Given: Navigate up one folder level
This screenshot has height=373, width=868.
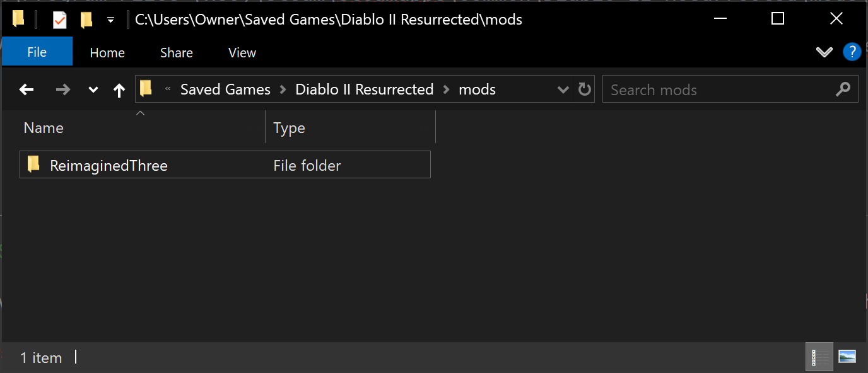Looking at the screenshot, I should click(x=119, y=90).
